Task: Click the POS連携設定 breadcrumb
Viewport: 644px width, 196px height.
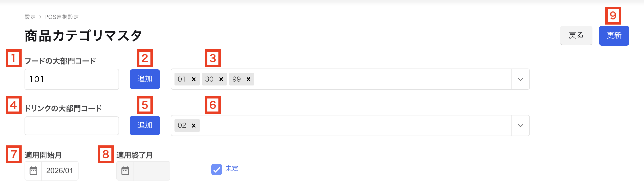Action: point(62,17)
